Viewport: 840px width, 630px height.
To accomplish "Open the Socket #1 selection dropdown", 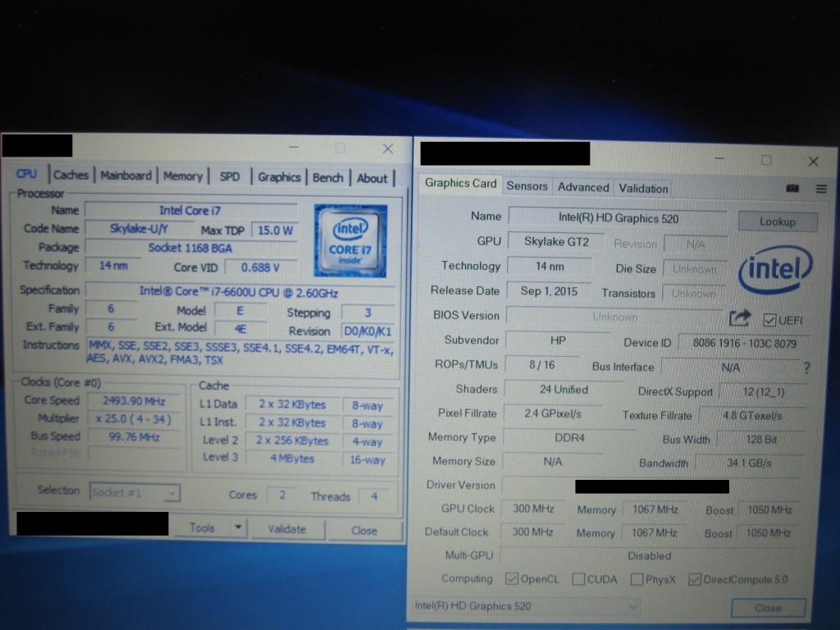I will point(135,493).
